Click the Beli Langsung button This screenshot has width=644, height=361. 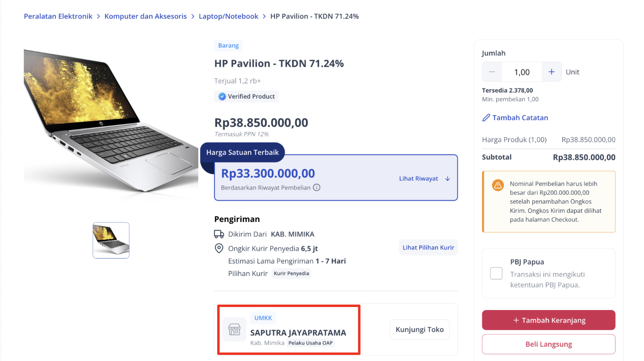pyautogui.click(x=549, y=344)
